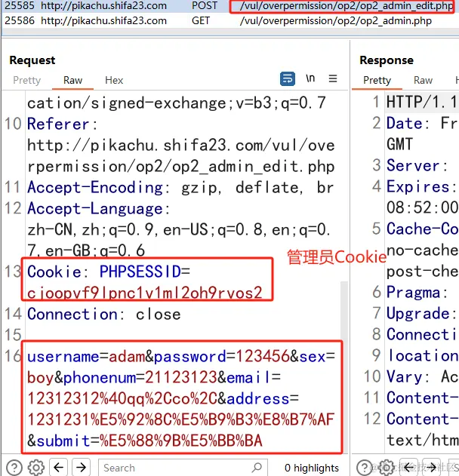Click the Connection: close header line
This screenshot has width=459, height=476.
click(104, 315)
